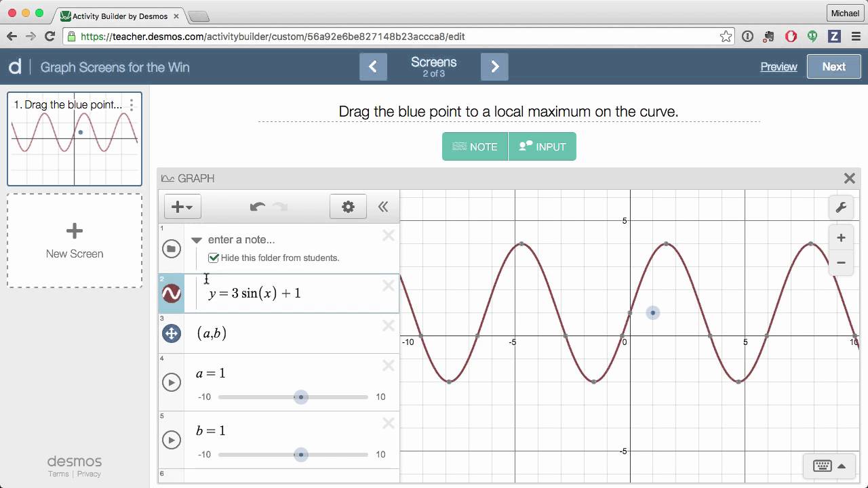Delete the b = 1 slider expression
The image size is (868, 488).
pyautogui.click(x=389, y=423)
